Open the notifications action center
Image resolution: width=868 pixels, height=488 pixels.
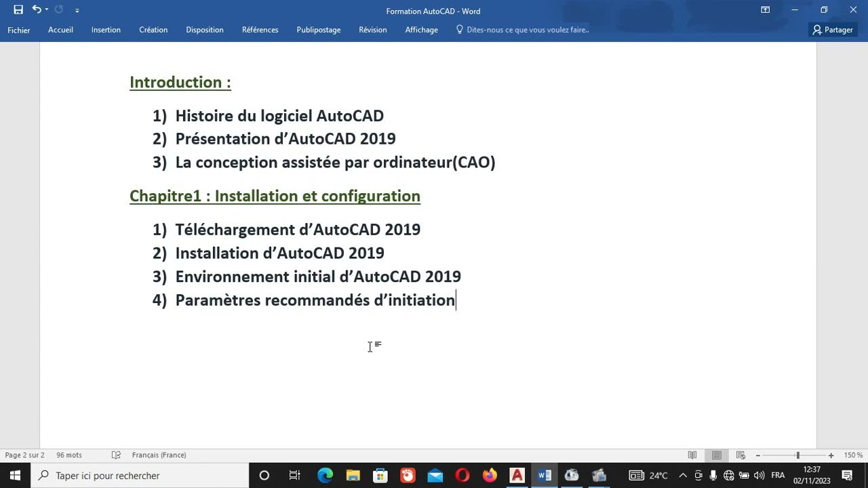point(847,476)
